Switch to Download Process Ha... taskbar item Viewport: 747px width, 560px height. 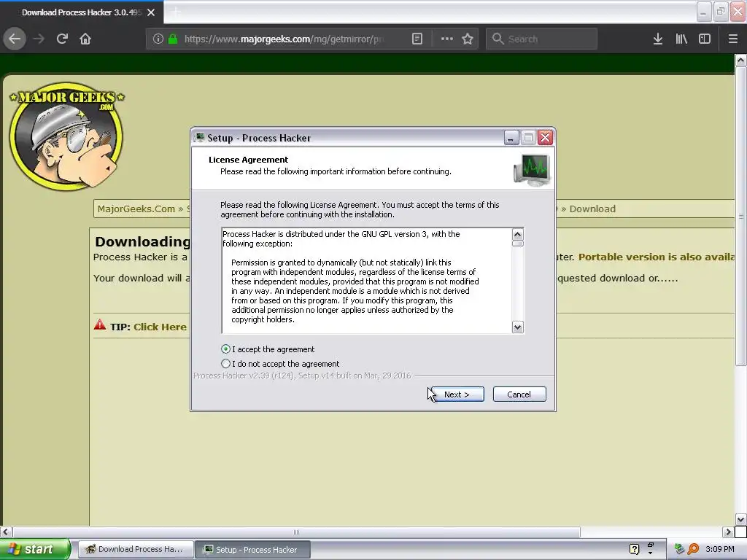click(136, 550)
